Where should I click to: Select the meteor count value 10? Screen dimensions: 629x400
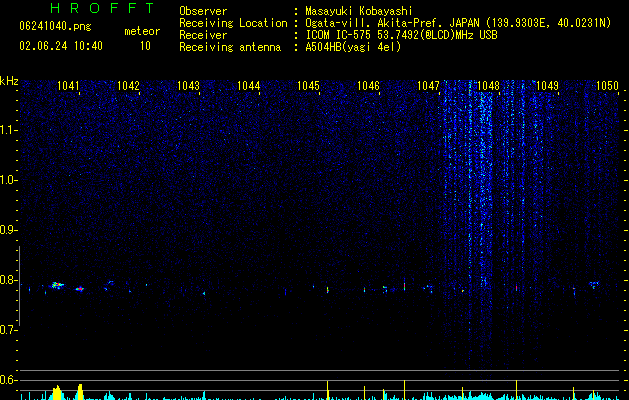click(x=145, y=46)
